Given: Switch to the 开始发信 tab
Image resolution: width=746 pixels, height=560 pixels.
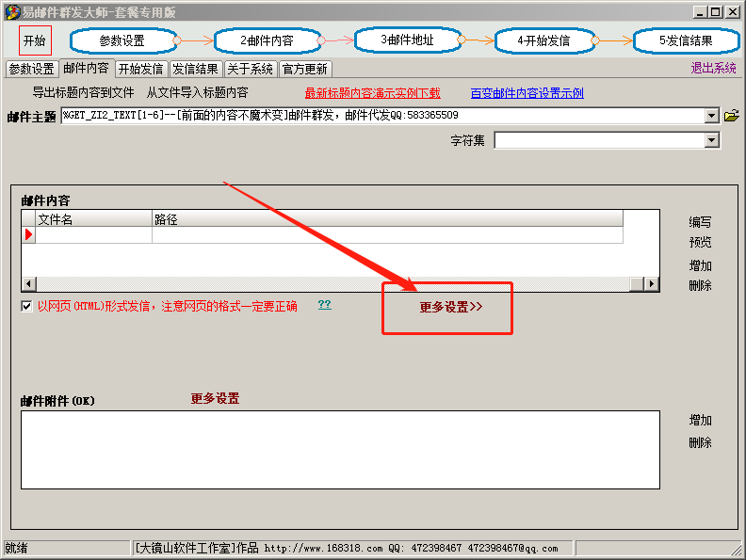Looking at the screenshot, I should click(x=140, y=69).
